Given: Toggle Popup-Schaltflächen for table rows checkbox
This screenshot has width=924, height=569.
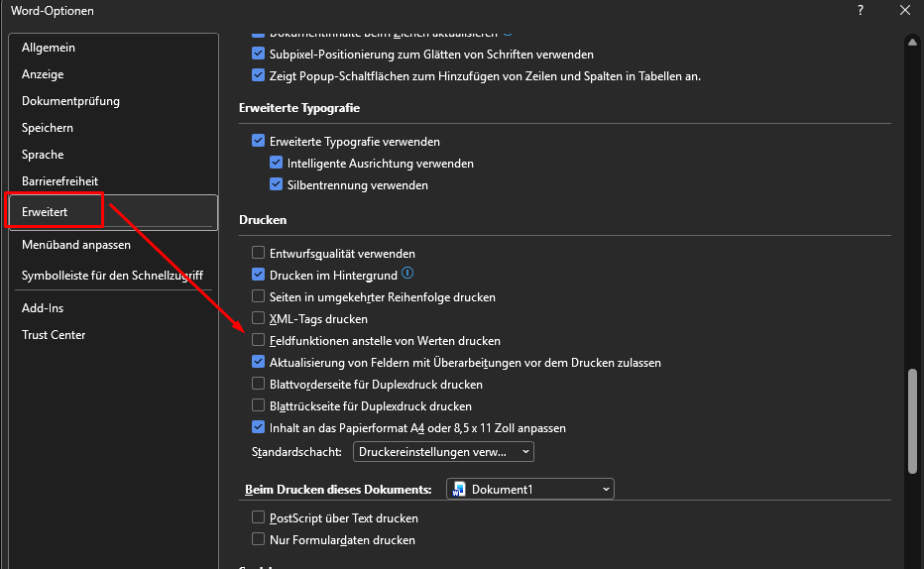Looking at the screenshot, I should click(258, 75).
